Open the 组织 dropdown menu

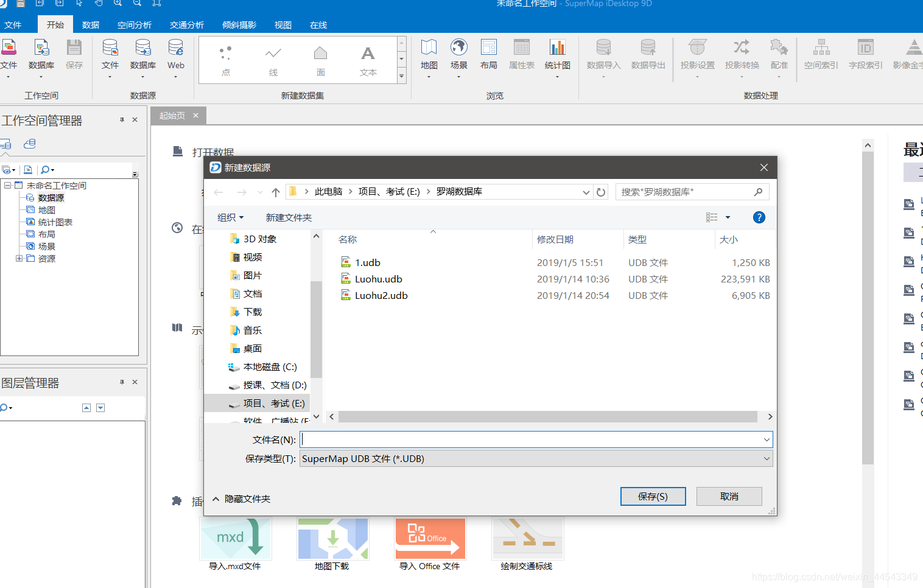(230, 217)
